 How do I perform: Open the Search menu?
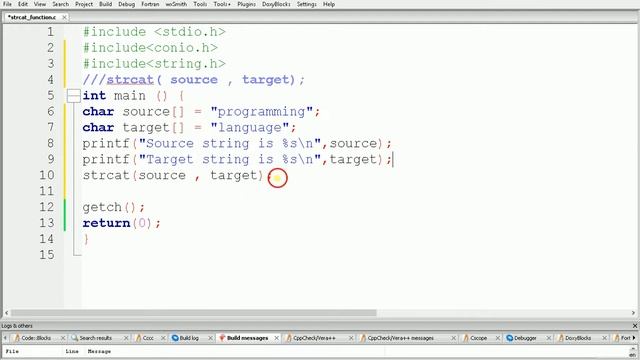[60, 4]
